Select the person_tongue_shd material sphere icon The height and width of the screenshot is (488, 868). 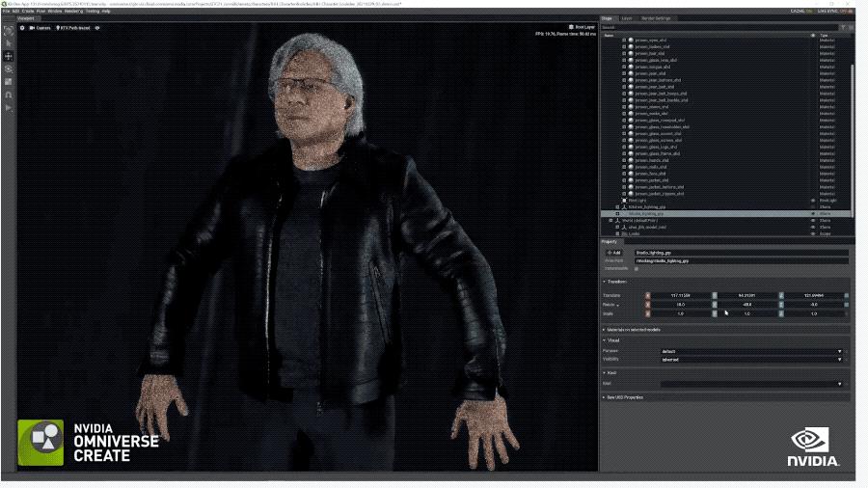(x=631, y=67)
